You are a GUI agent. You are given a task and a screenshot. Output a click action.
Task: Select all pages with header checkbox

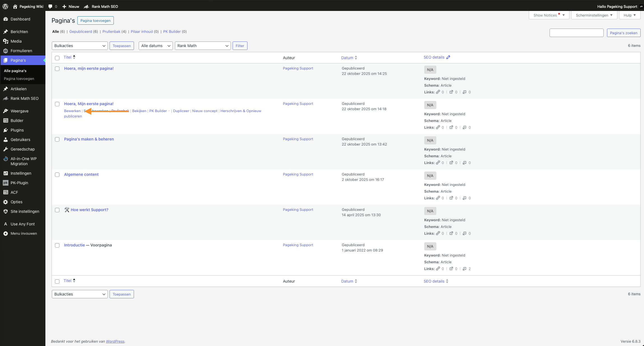pyautogui.click(x=57, y=58)
